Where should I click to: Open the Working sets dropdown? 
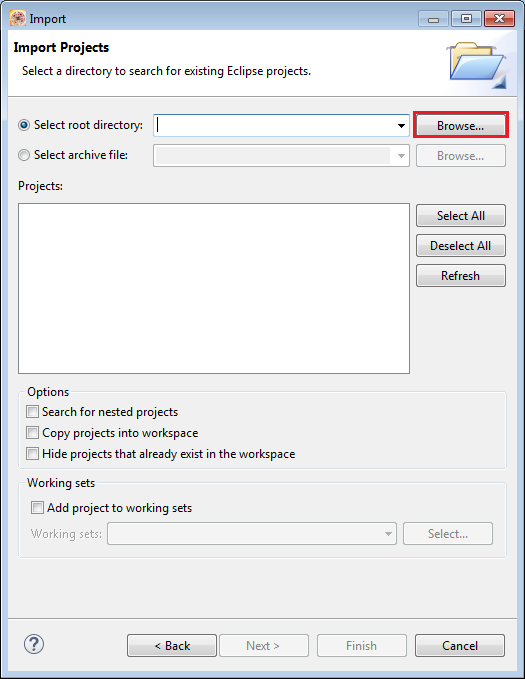click(x=389, y=534)
